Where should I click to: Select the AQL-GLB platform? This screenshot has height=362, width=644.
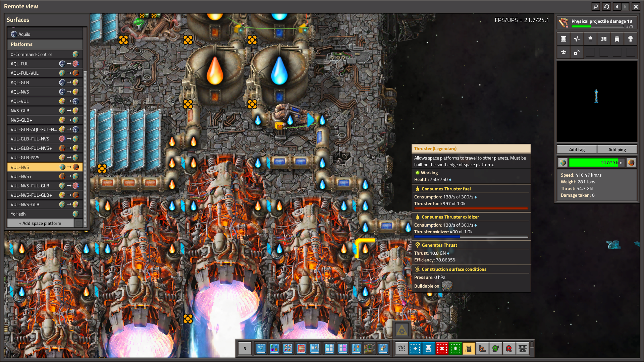click(x=45, y=82)
